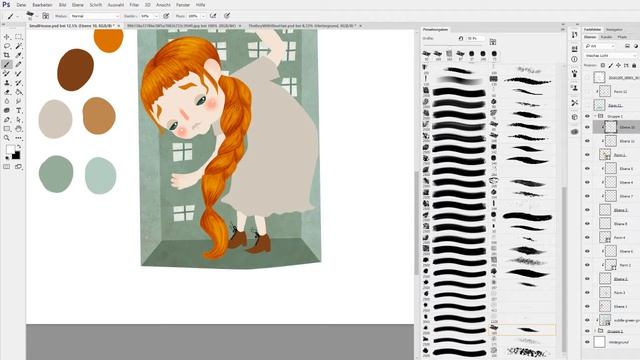The image size is (640, 360).
Task: Open the Datei menu
Action: tap(21, 5)
